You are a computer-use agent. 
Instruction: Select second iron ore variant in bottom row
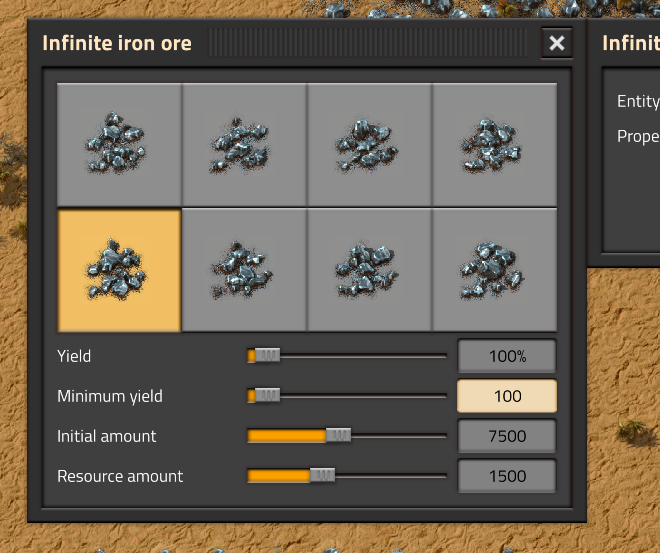click(245, 270)
